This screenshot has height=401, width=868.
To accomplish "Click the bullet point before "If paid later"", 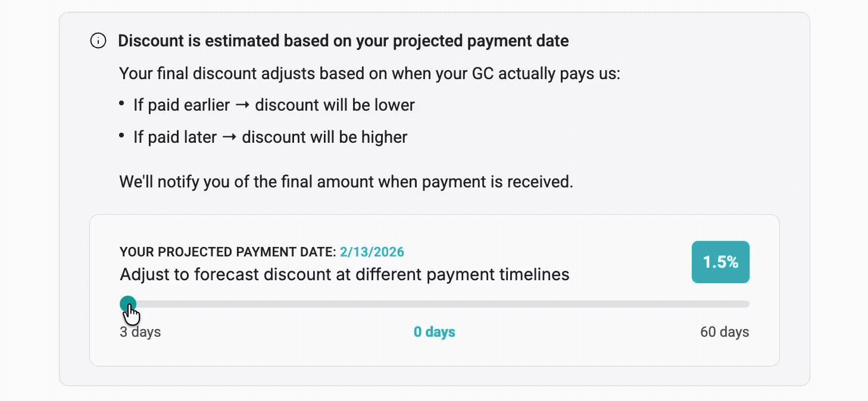I will click(122, 136).
